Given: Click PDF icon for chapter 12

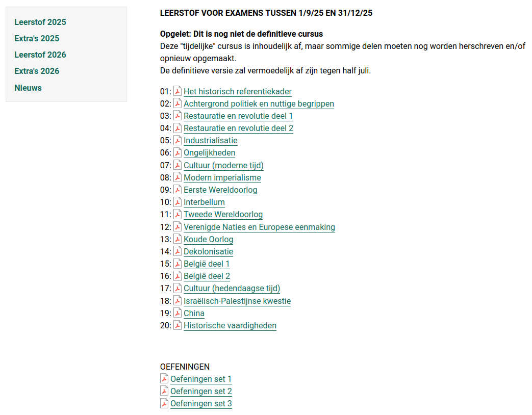Looking at the screenshot, I should pos(178,226).
